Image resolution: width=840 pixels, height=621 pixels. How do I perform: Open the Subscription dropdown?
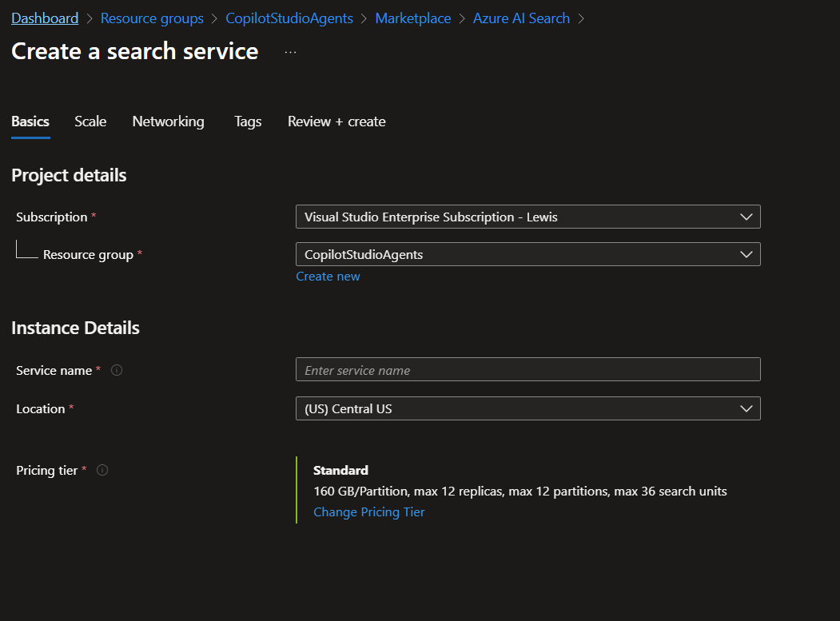[x=527, y=216]
